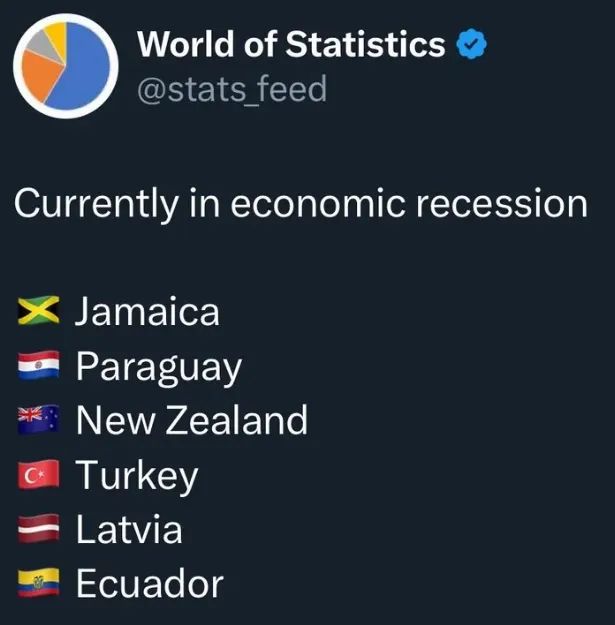This screenshot has width=615, height=625.
Task: Click the blue verified badge
Action: pyautogui.click(x=472, y=45)
